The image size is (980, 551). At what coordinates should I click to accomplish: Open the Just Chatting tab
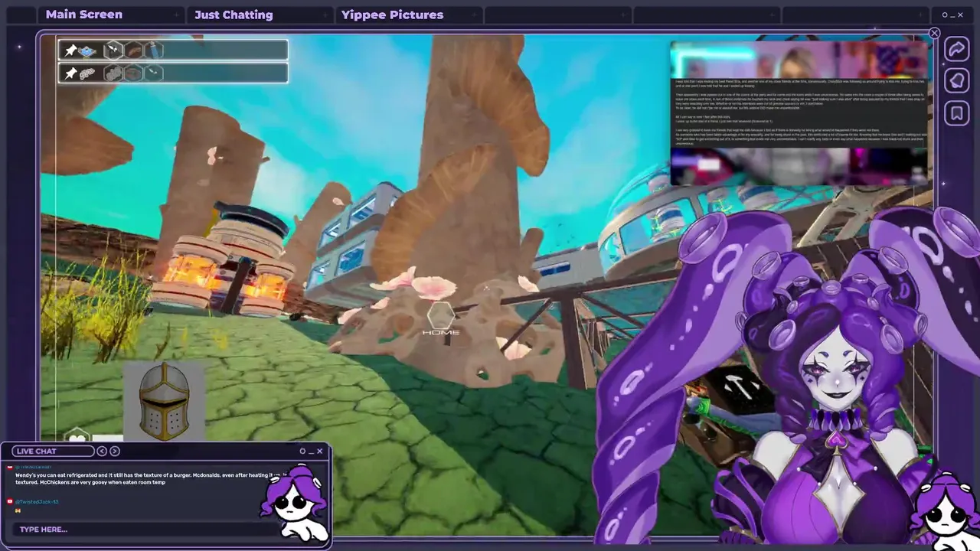pos(234,15)
